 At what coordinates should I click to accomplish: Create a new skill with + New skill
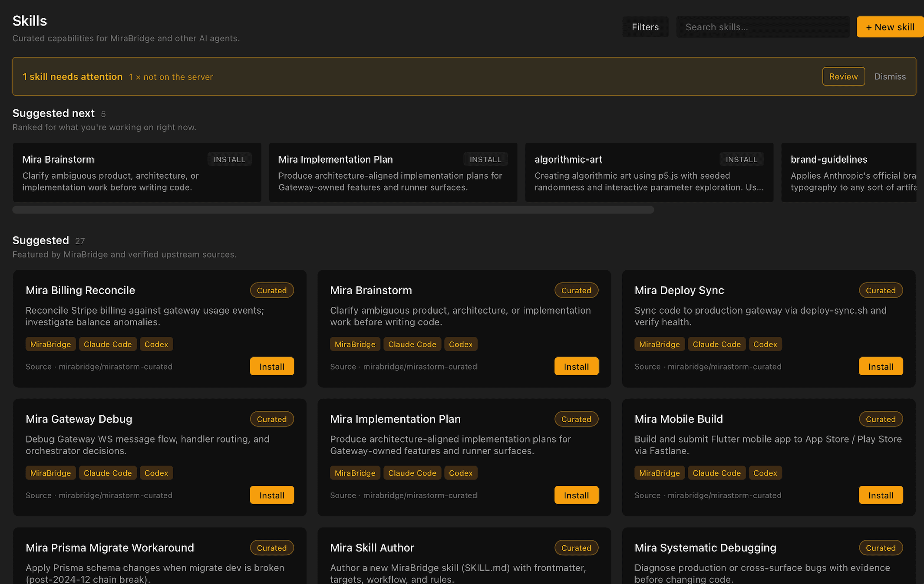890,27
